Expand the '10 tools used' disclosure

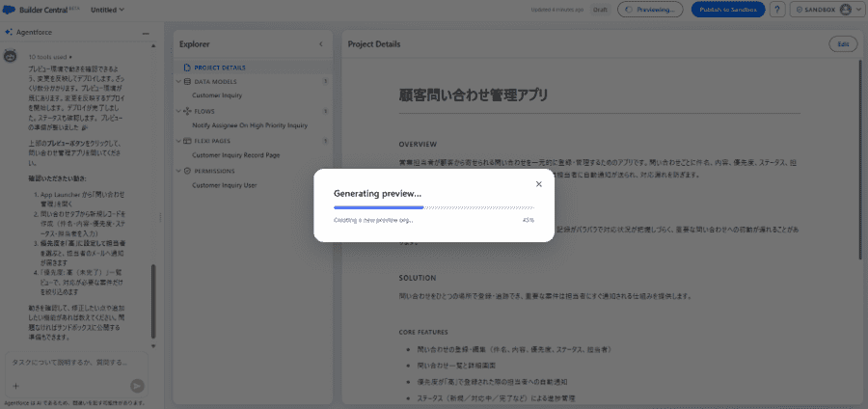tap(50, 57)
